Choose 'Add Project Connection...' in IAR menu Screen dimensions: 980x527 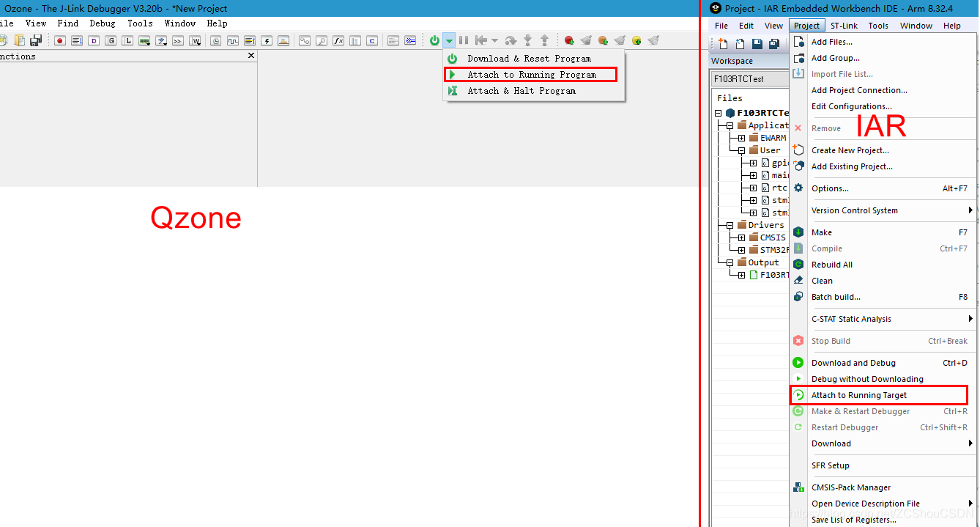883,90
